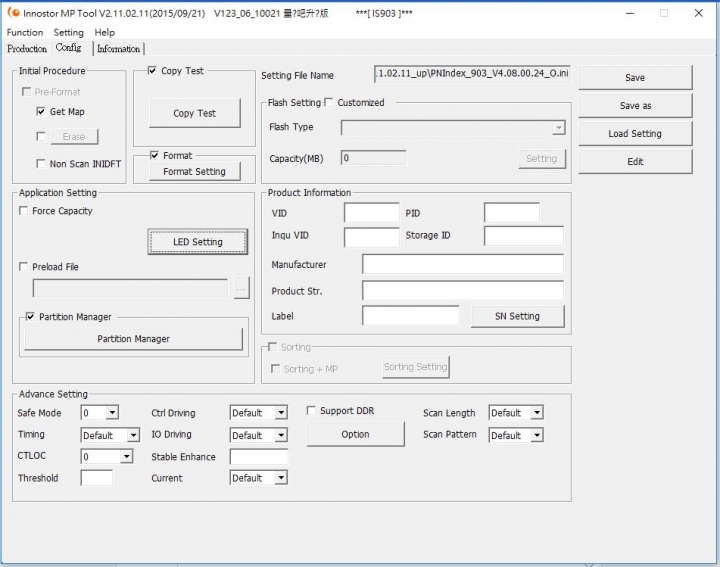Click the Label input field
Viewport: 720px width, 567px height.
coord(411,316)
